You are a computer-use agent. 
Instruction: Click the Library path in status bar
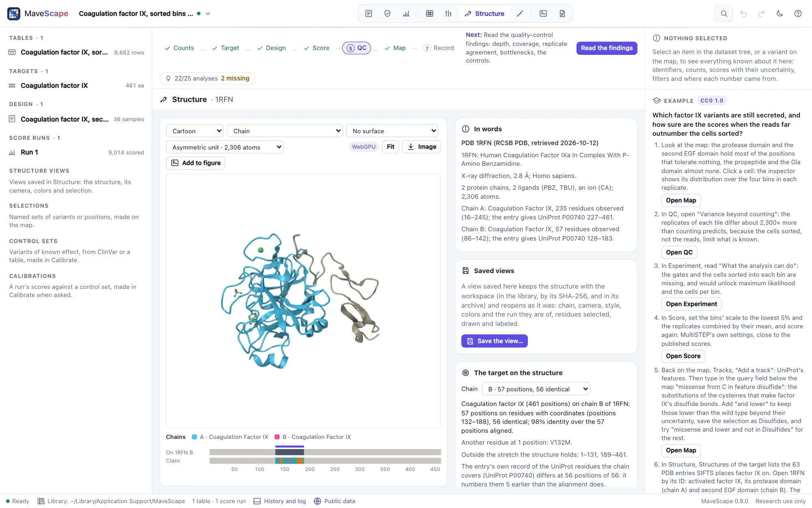(111, 501)
